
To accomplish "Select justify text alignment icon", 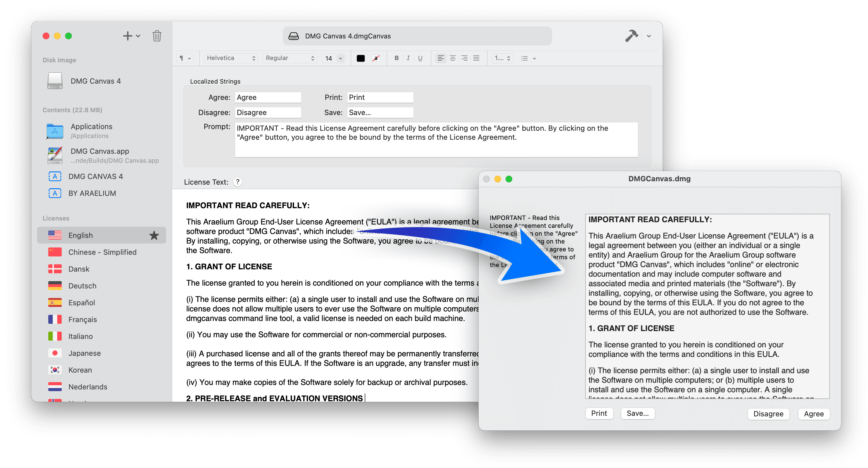I will (x=476, y=58).
